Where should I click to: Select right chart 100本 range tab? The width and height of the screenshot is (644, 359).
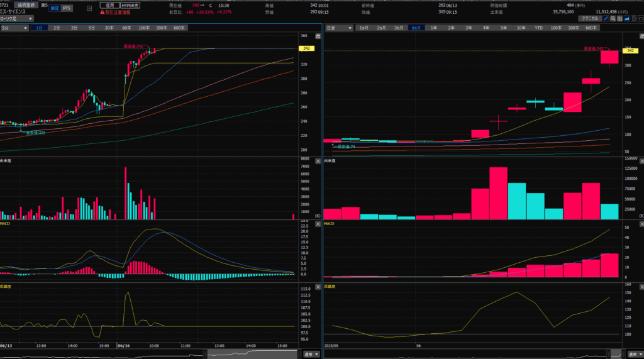tap(556, 28)
